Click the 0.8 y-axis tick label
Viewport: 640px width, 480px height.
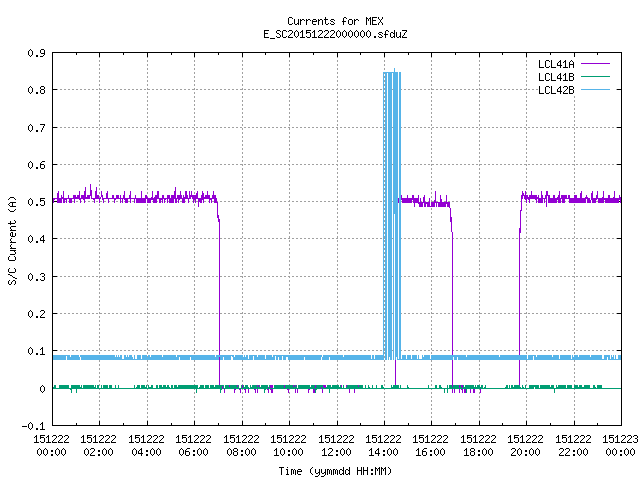(36, 90)
